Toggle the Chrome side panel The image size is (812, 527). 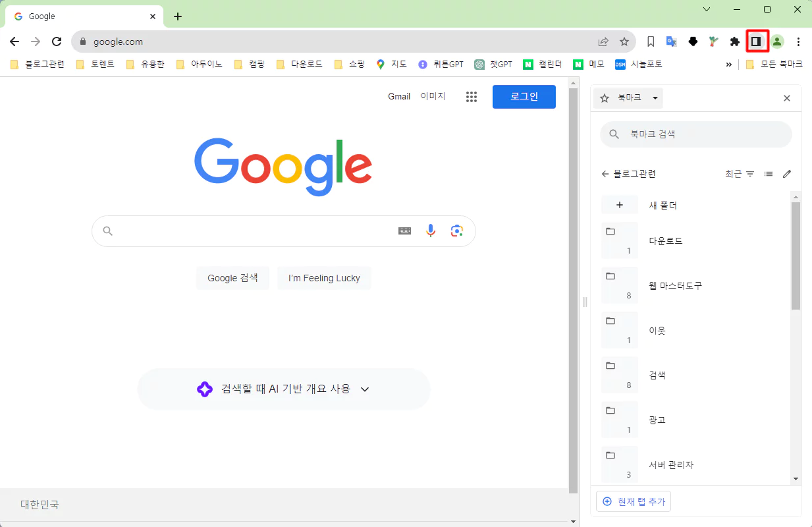point(757,42)
